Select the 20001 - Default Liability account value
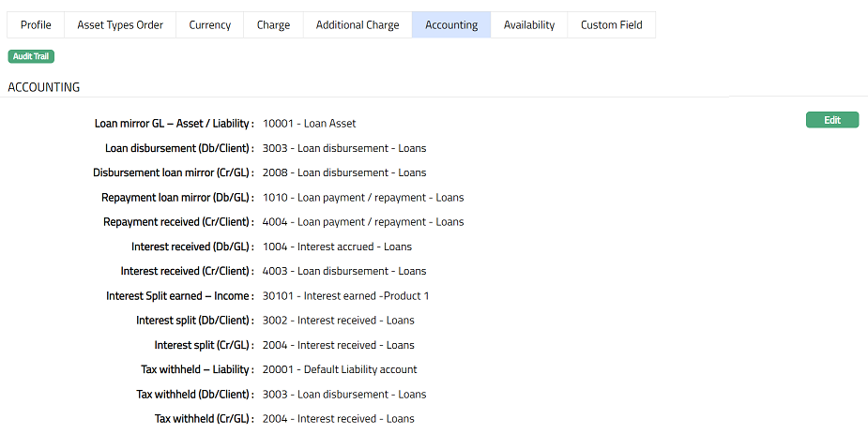This screenshot has width=868, height=434. [340, 369]
